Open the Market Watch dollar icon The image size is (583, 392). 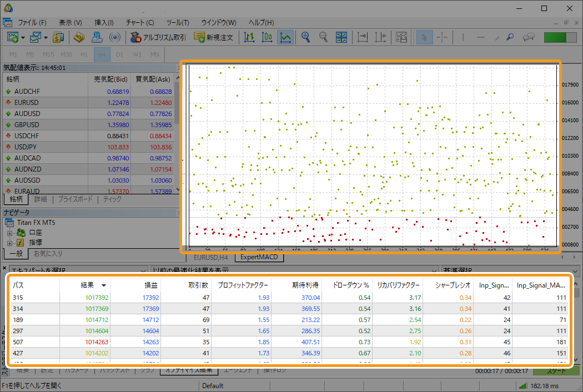click(58, 37)
